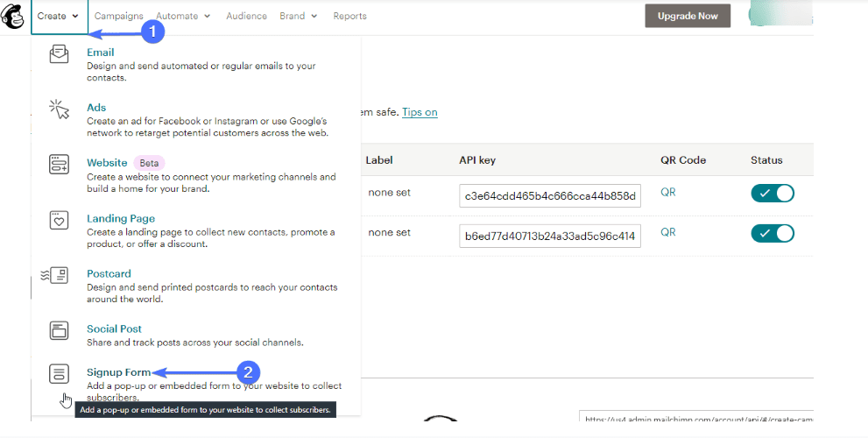Click the Mailchimp monkey logo
Image resolution: width=868 pixels, height=438 pixels.
coord(13,16)
